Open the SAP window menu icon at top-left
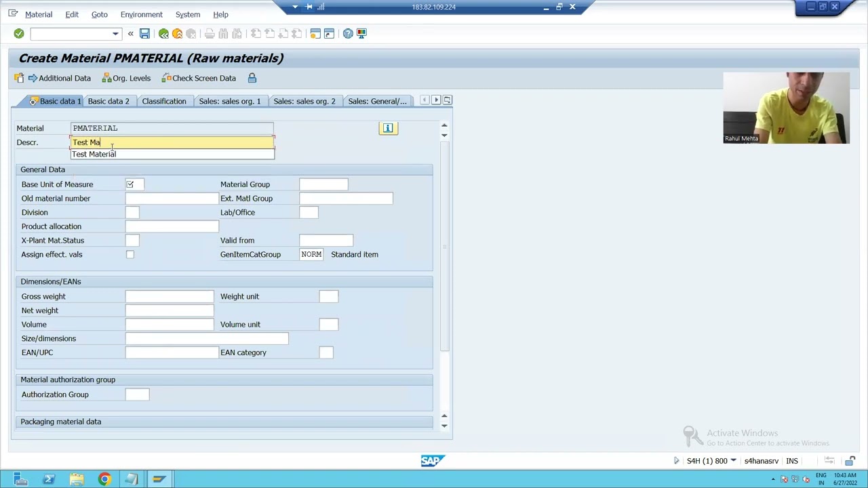868x488 pixels. click(13, 14)
